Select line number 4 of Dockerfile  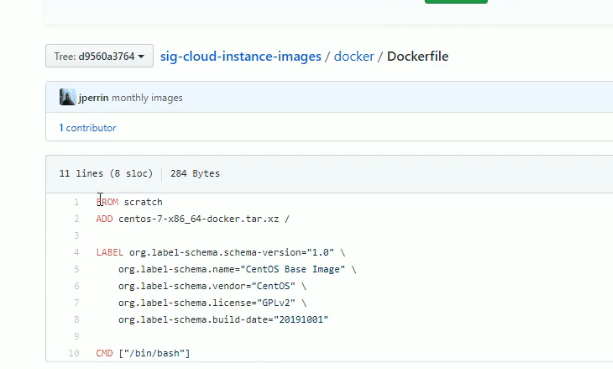[x=76, y=253]
